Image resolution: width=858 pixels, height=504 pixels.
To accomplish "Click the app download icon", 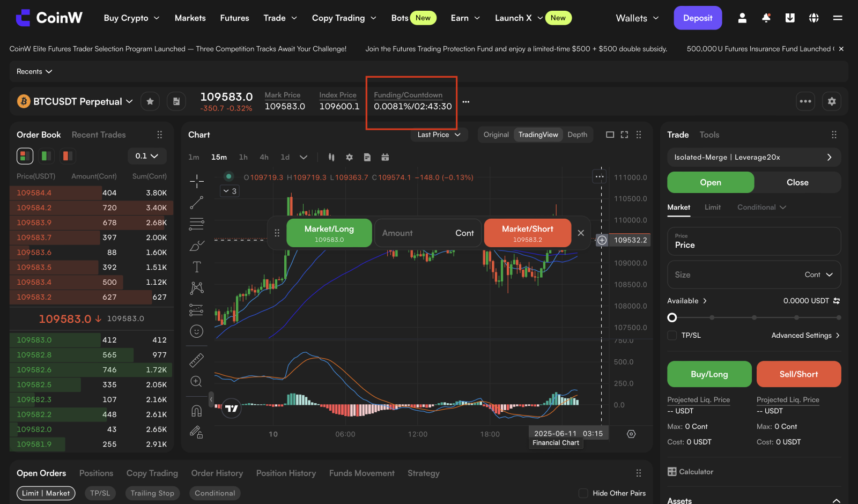I will (x=790, y=18).
